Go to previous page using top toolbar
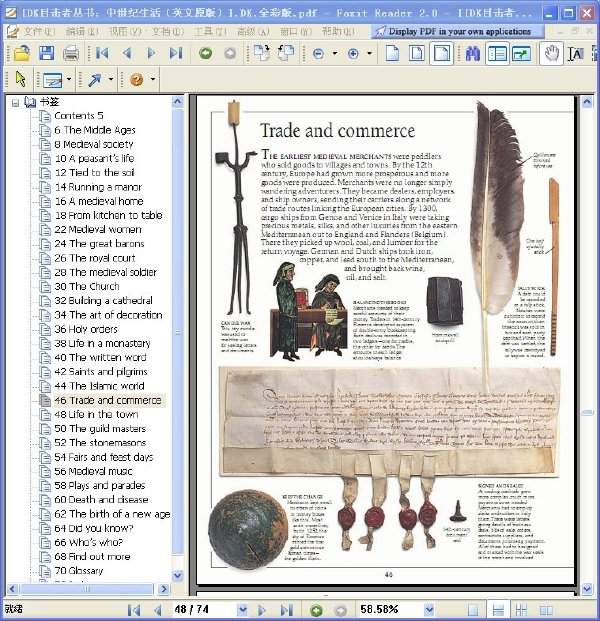 click(x=127, y=53)
